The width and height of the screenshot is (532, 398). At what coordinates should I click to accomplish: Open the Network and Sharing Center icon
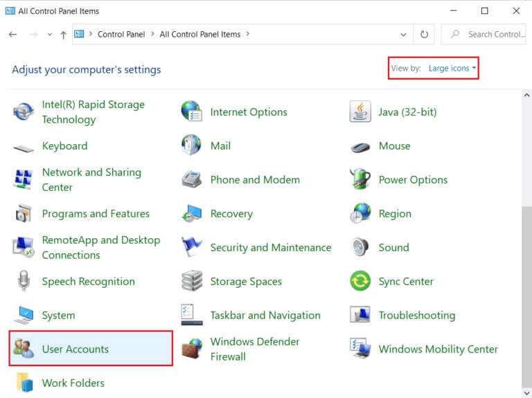click(23, 179)
